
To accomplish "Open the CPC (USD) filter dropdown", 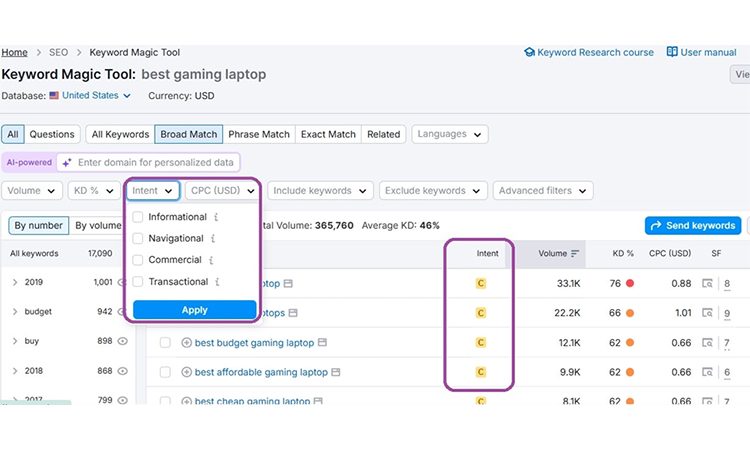I will tap(222, 190).
